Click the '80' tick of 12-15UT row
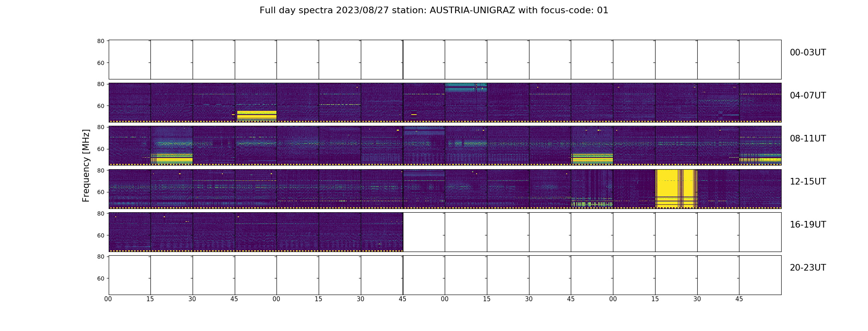The image size is (868, 331). 100,170
